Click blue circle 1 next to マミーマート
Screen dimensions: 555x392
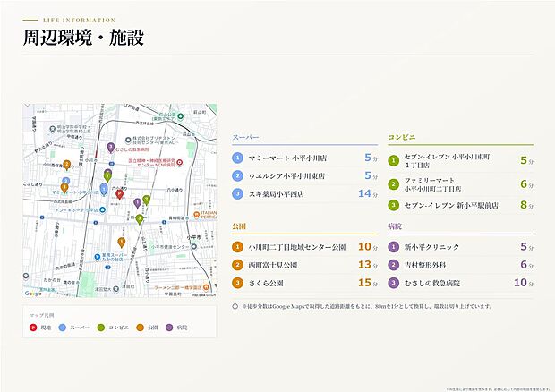237,158
